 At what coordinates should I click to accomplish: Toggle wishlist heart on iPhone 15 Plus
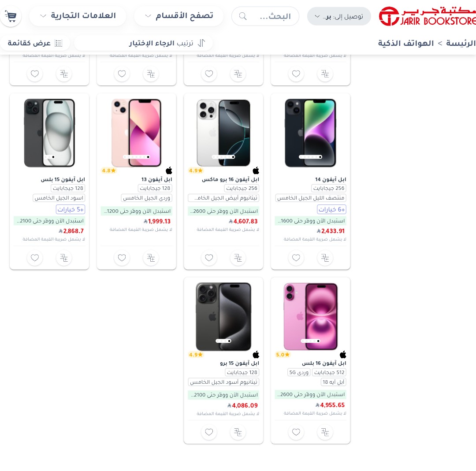click(x=35, y=258)
